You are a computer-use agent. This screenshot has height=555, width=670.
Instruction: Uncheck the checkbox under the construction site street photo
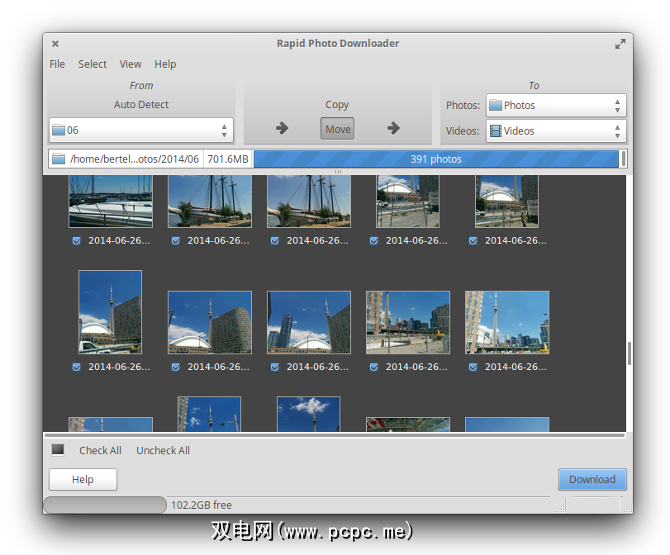coord(374,367)
